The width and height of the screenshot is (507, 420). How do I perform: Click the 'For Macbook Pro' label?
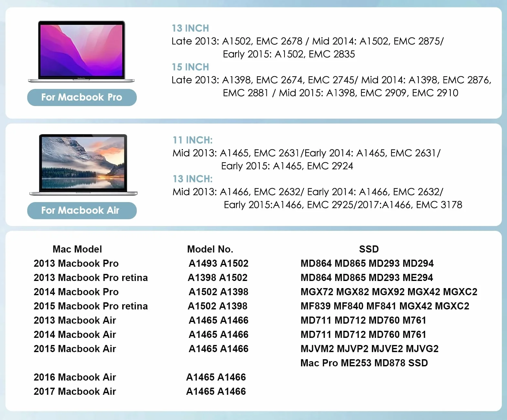(x=82, y=97)
